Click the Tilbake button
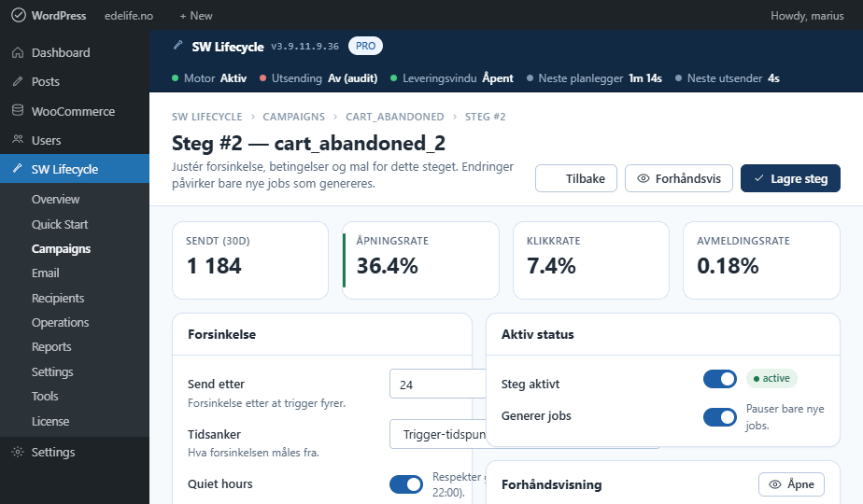Image resolution: width=863 pixels, height=504 pixels. [x=576, y=178]
